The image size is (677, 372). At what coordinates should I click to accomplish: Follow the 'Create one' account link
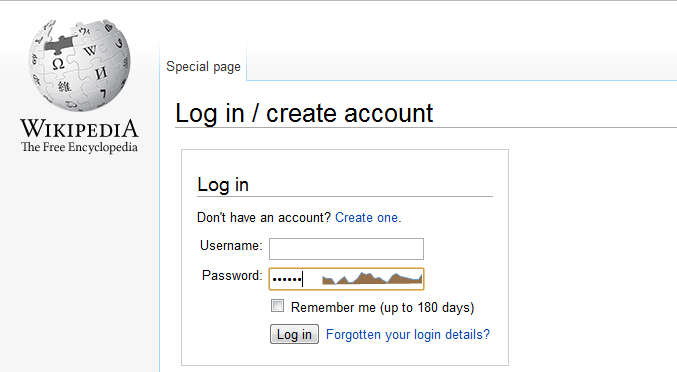tap(368, 218)
